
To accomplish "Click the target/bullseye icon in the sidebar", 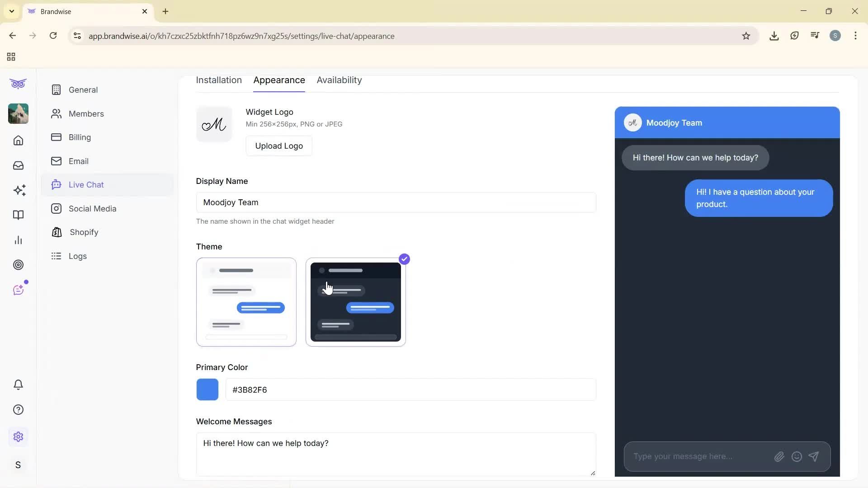I will click(x=18, y=265).
